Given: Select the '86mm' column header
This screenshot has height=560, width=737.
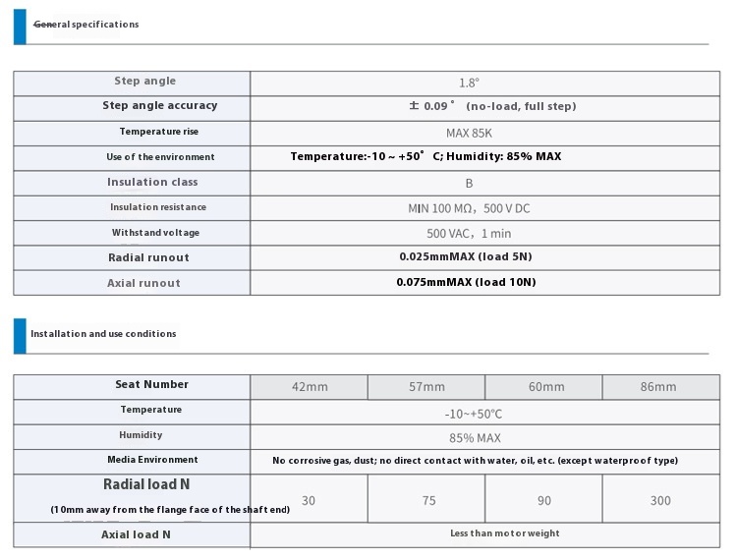Looking at the screenshot, I should coord(661,387).
